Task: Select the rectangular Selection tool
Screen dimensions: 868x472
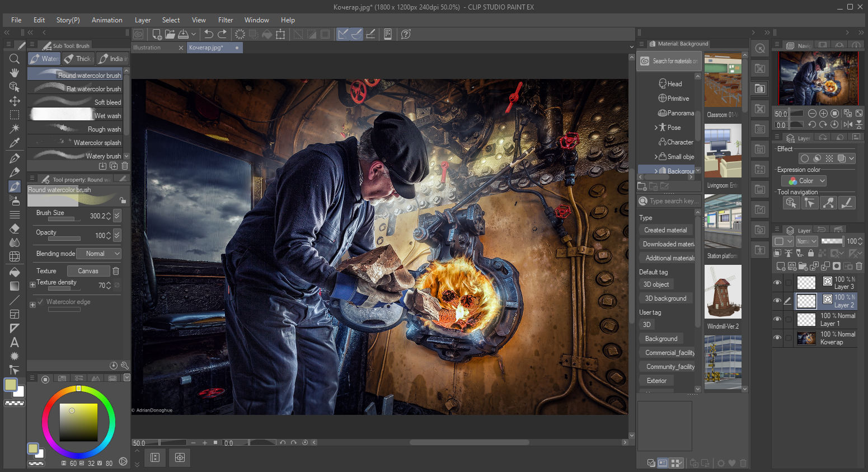Action: pyautogui.click(x=15, y=115)
